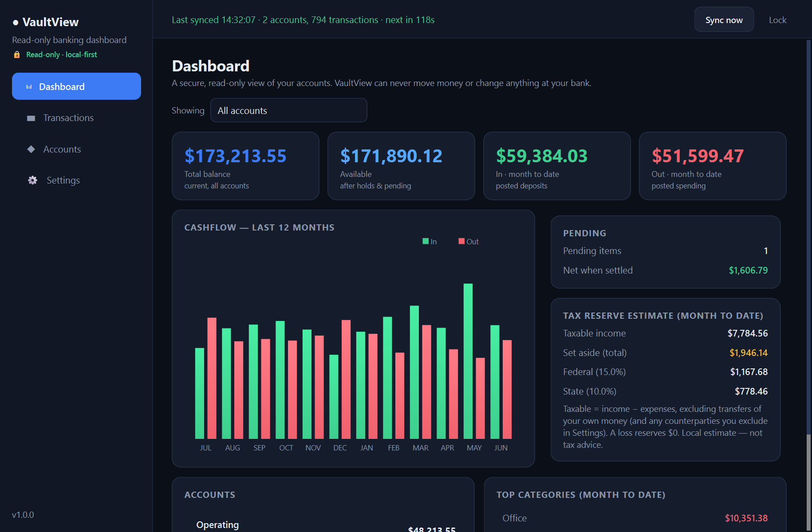The image size is (812, 532).
Task: Click the $1,606.79 net when settled value
Action: click(748, 270)
